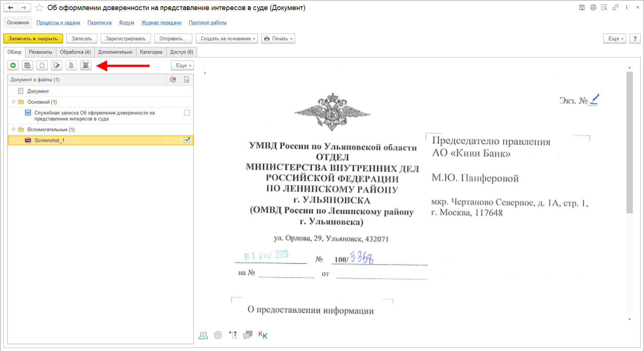Switch to the Реквизиты tab
The height and width of the screenshot is (352, 644).
pyautogui.click(x=41, y=52)
